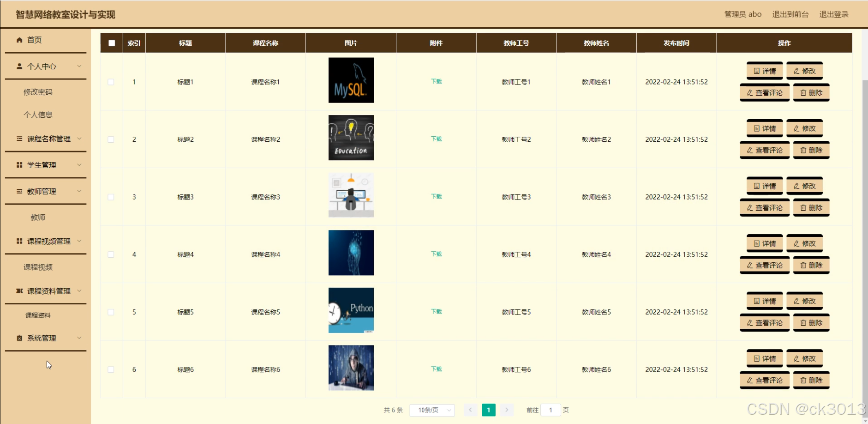868x424 pixels.
Task: Click the vertical scrollbar on right edge
Action: pos(865,249)
